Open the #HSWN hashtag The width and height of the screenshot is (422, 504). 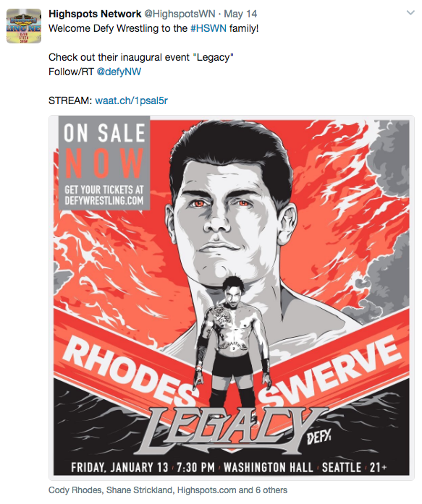208,28
